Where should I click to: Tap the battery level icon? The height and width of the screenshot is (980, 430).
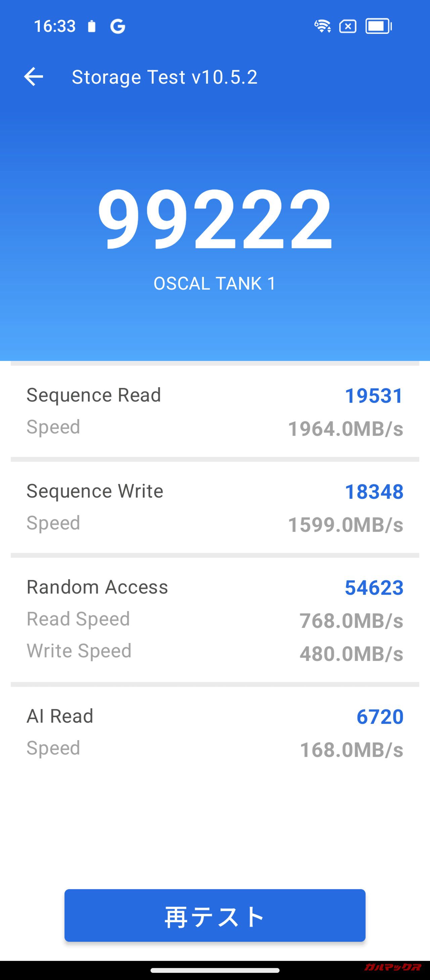pyautogui.click(x=379, y=26)
